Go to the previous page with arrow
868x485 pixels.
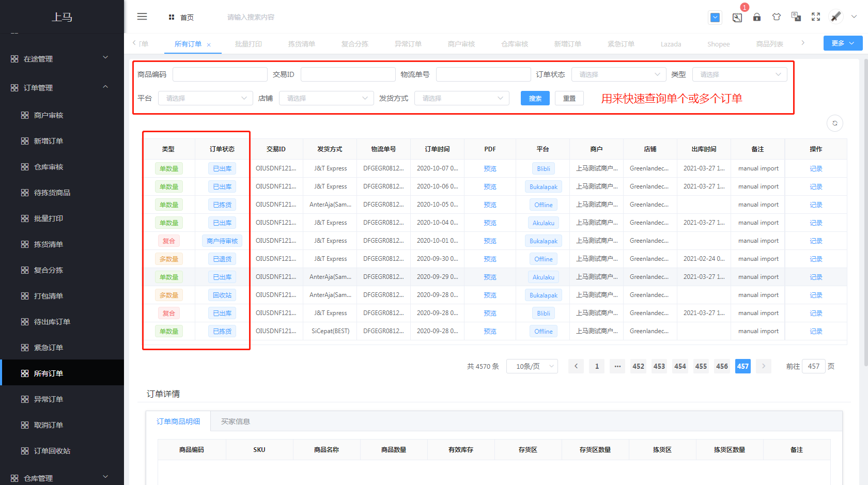pos(576,366)
